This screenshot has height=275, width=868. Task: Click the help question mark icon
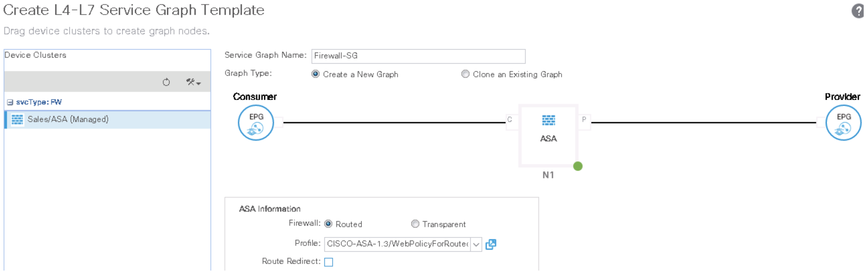[x=858, y=11]
